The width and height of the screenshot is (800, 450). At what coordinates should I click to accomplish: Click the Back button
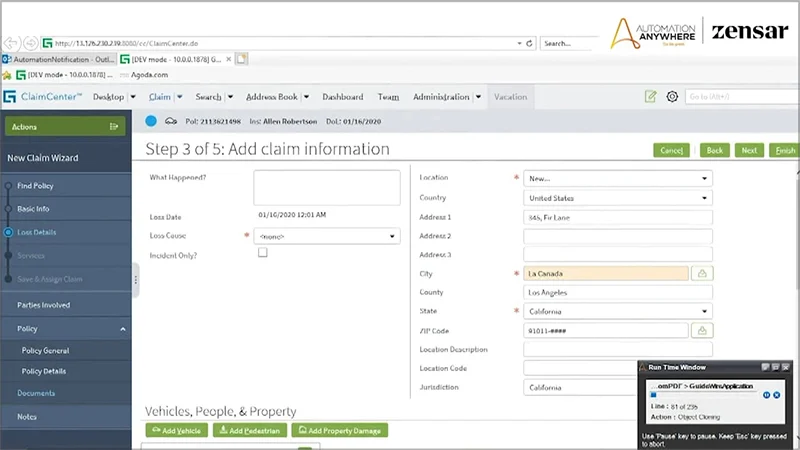[715, 150]
